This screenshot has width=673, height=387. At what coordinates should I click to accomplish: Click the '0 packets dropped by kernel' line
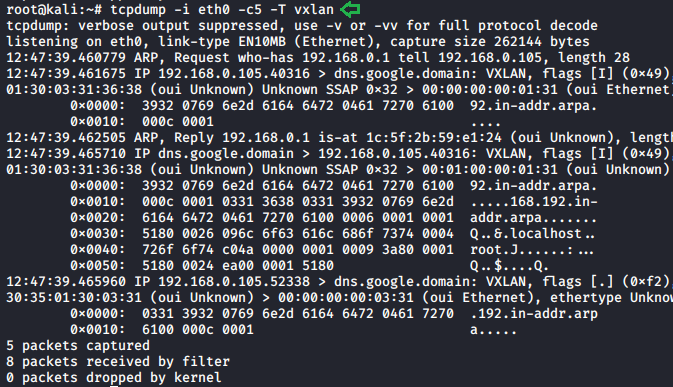pyautogui.click(x=114, y=377)
